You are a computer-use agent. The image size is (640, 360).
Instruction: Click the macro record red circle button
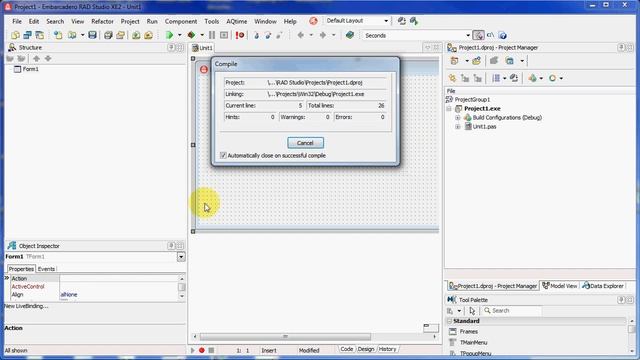(x=202, y=350)
